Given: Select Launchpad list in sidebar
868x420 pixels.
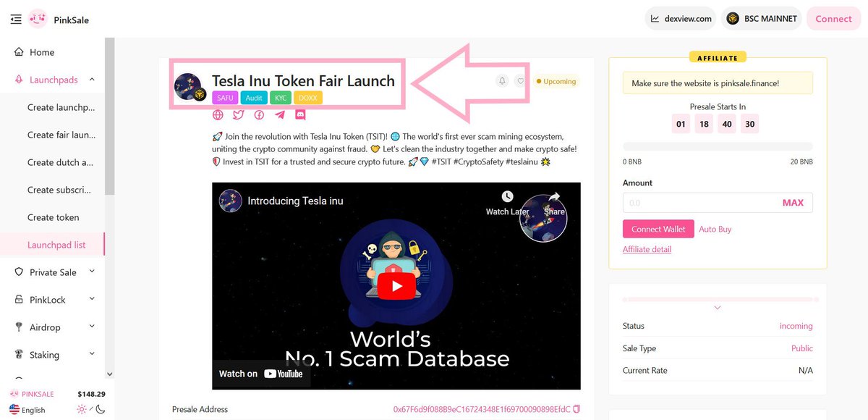Looking at the screenshot, I should point(56,245).
